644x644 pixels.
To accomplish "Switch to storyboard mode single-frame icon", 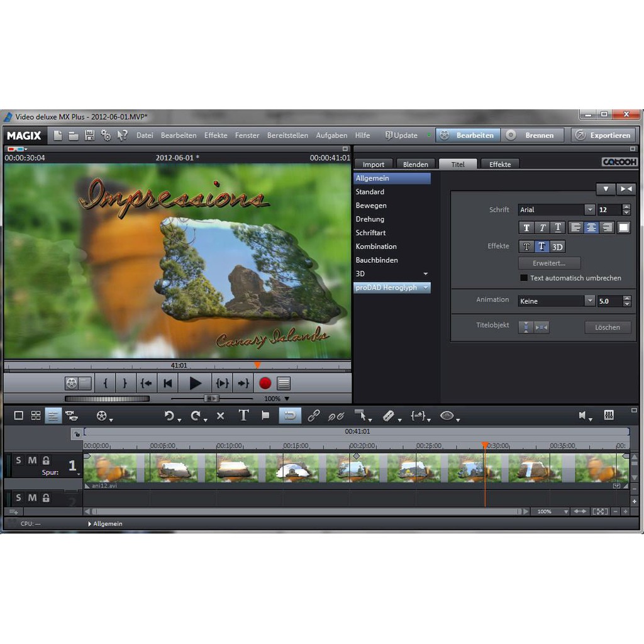I will (x=18, y=416).
